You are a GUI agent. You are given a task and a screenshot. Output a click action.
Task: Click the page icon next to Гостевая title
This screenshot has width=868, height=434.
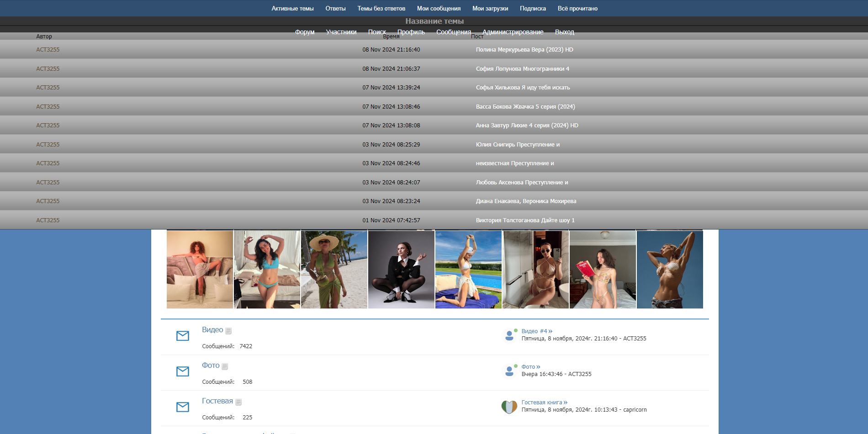(x=238, y=402)
